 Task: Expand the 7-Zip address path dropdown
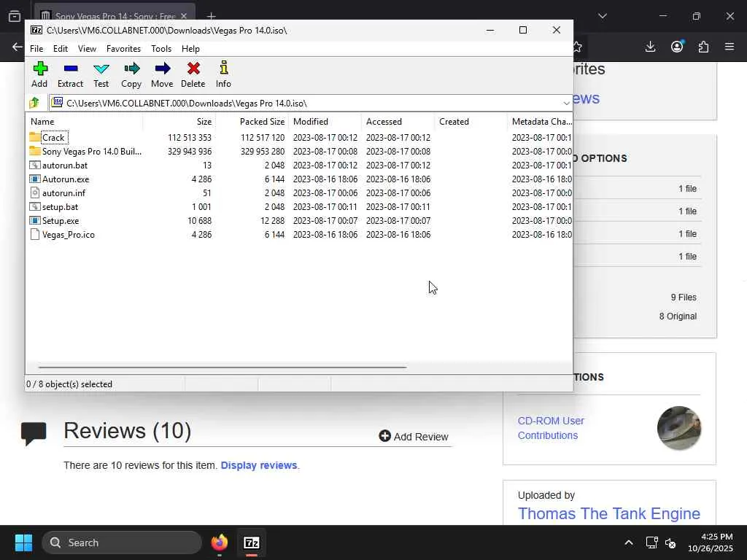[x=566, y=103]
